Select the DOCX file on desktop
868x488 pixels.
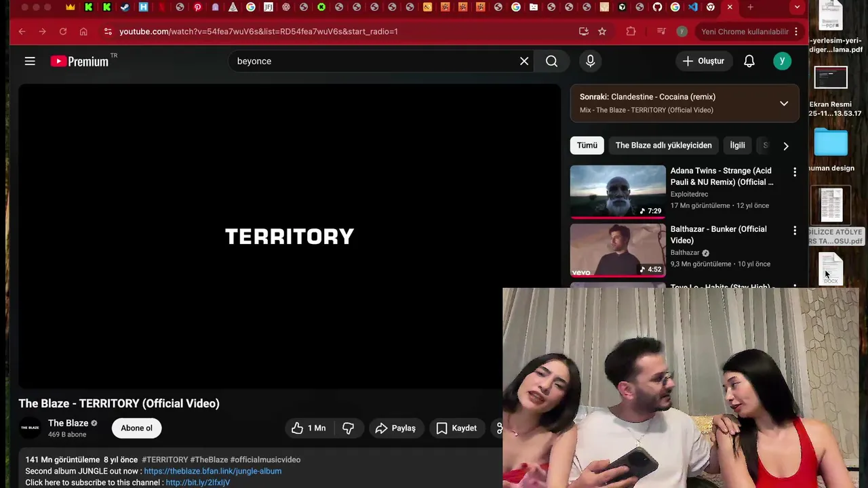(831, 268)
